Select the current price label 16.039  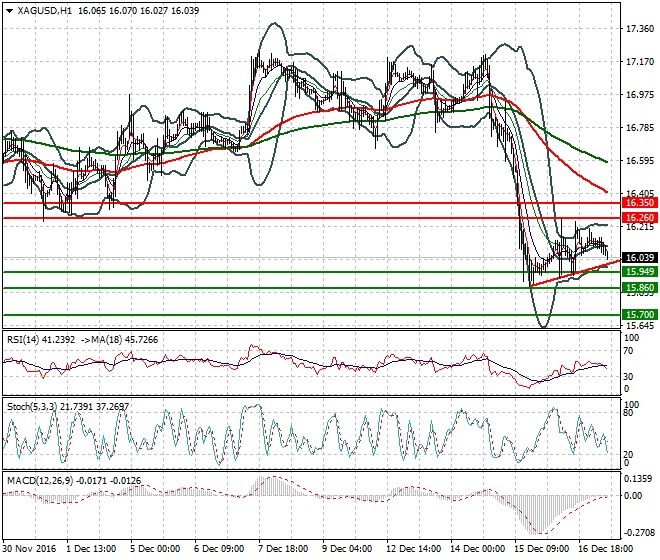point(640,258)
